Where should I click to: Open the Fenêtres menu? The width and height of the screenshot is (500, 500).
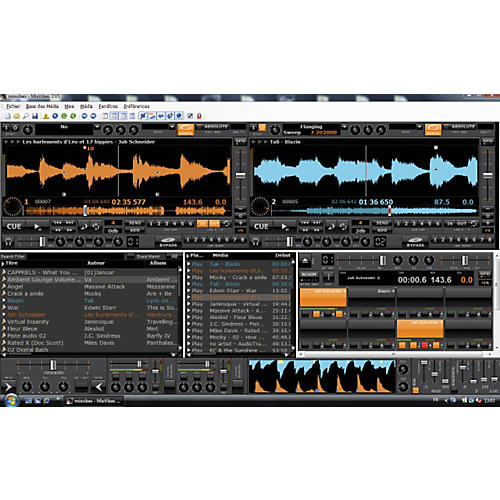tap(108, 106)
